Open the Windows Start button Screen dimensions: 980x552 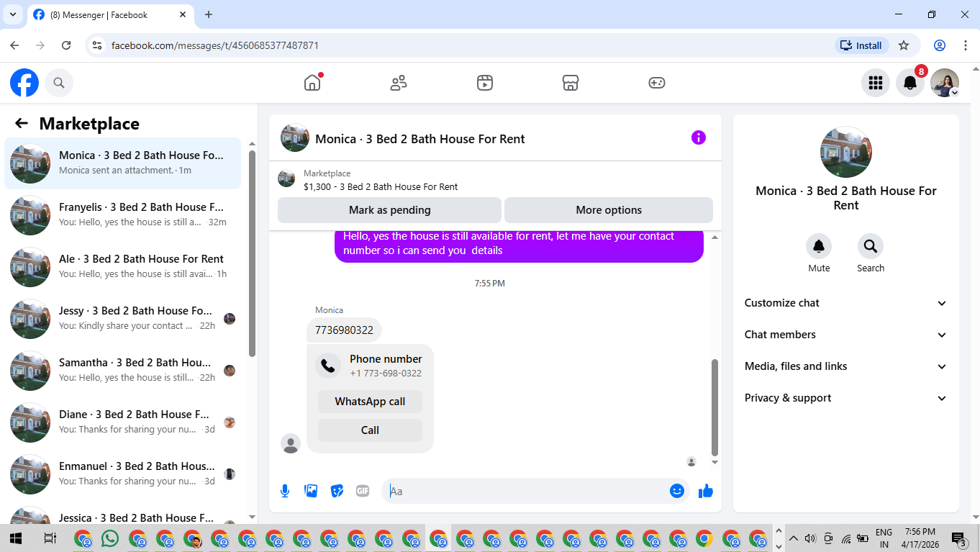(15, 538)
